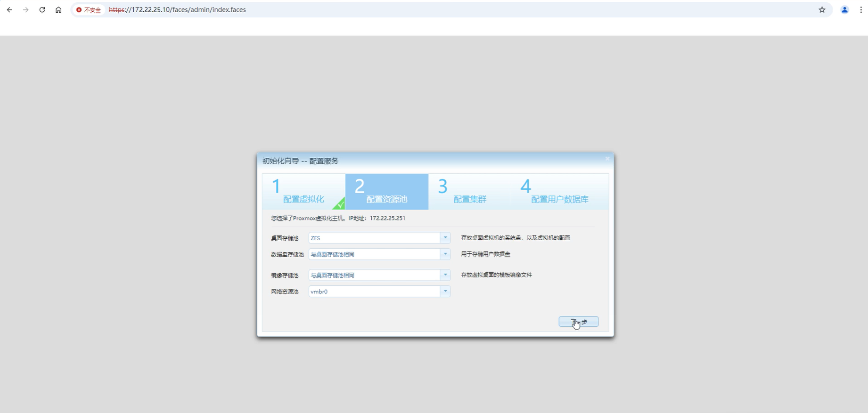Click the dialog title 初始化向导 -- 配置服务

coord(300,161)
